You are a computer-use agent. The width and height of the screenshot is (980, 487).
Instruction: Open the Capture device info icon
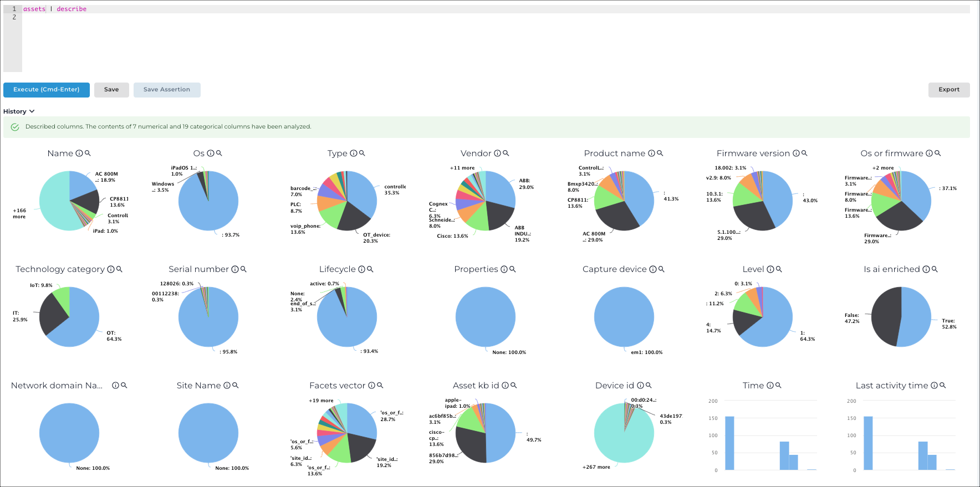coord(652,269)
